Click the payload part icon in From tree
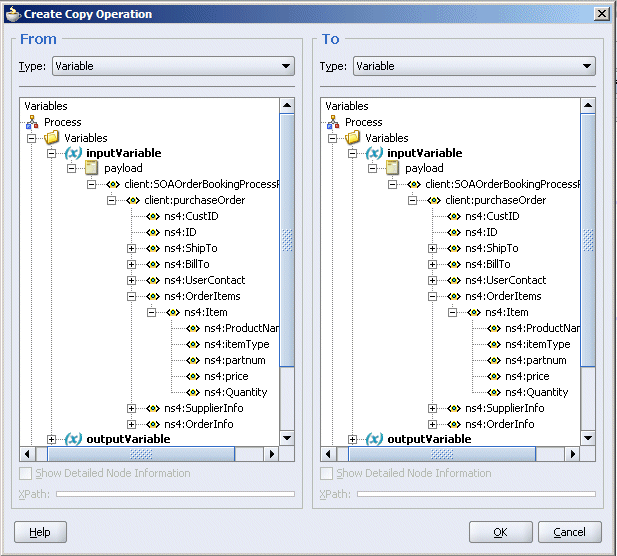The height and width of the screenshot is (556, 617). 91,168
